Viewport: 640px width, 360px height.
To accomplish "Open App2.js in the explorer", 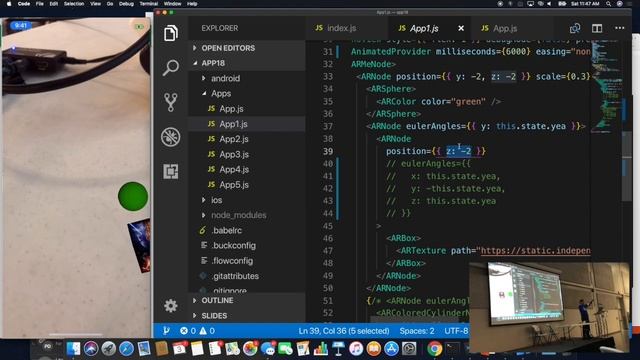I will tap(247, 139).
